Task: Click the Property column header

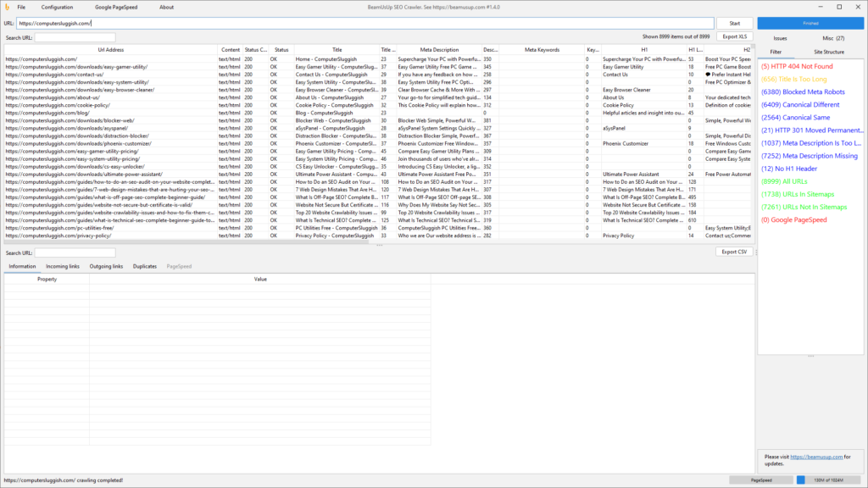Action: [x=47, y=280]
